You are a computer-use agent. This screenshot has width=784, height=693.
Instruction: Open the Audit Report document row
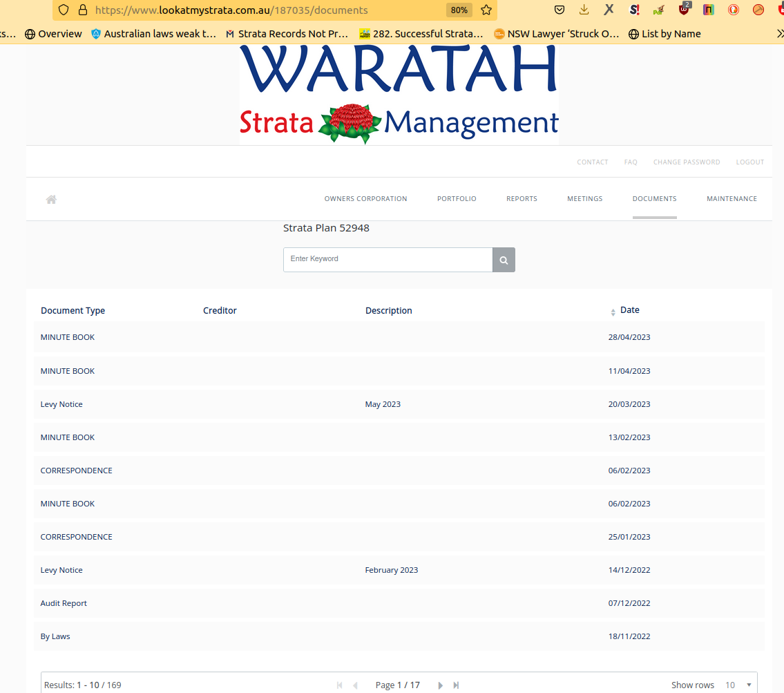point(64,603)
